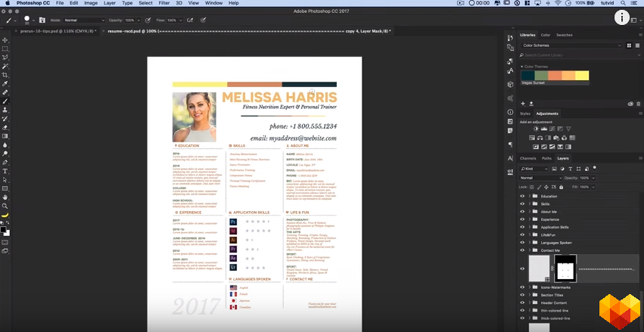Select the Zoom tool
The height and width of the screenshot is (332, 644).
point(5,205)
